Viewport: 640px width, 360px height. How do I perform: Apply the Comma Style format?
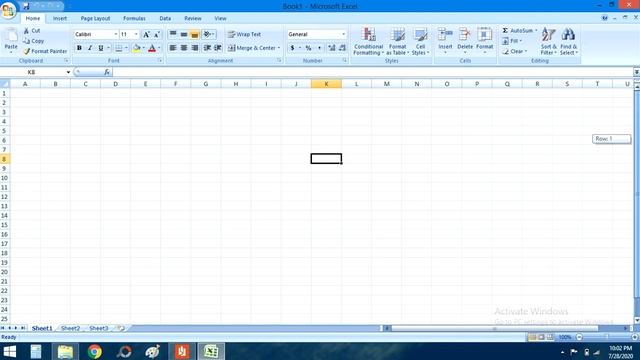coord(319,48)
